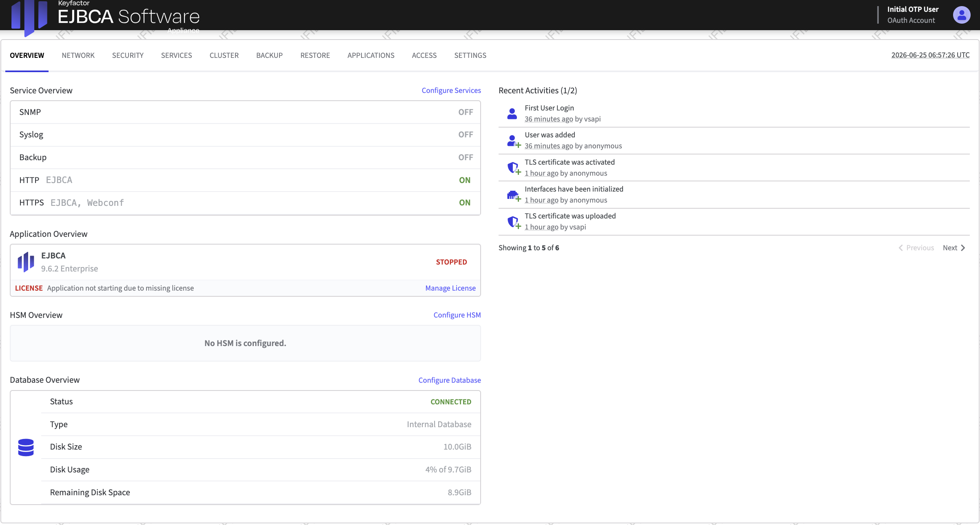The width and height of the screenshot is (980, 525).
Task: Click the 9.6.2 Enterprise version text
Action: 69,269
